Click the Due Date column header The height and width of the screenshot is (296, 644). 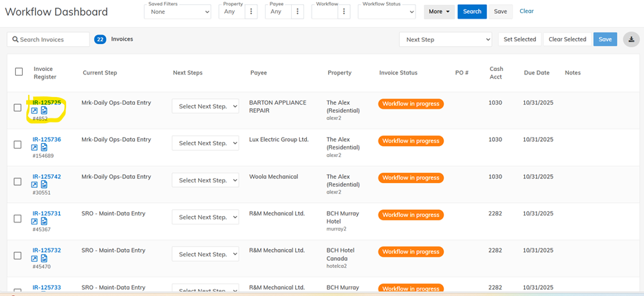click(537, 73)
